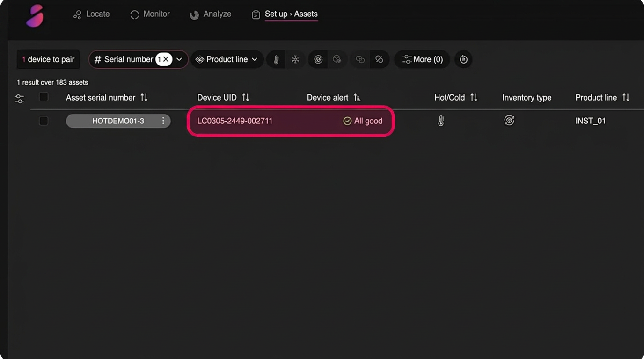Click the app logo in the header
The height and width of the screenshot is (359, 644).
[35, 16]
